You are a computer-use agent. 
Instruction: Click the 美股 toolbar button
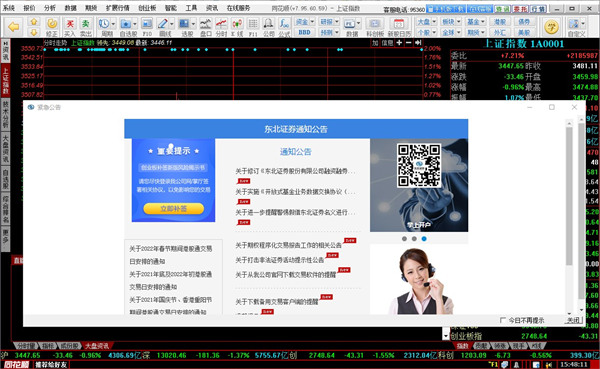(x=524, y=32)
